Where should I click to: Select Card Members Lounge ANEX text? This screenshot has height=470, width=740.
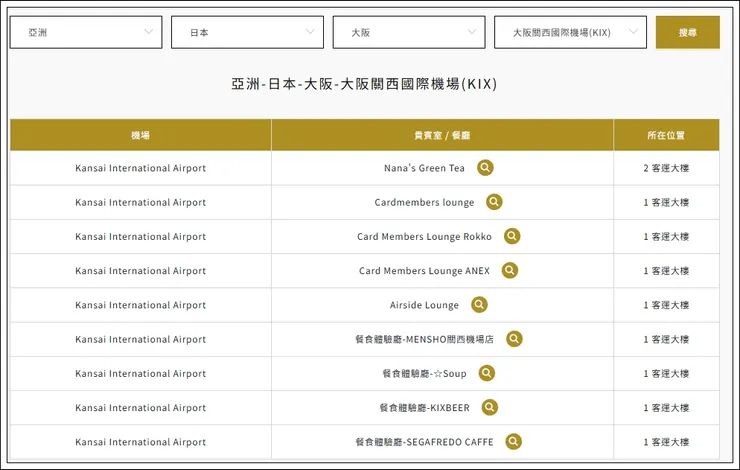(x=424, y=271)
